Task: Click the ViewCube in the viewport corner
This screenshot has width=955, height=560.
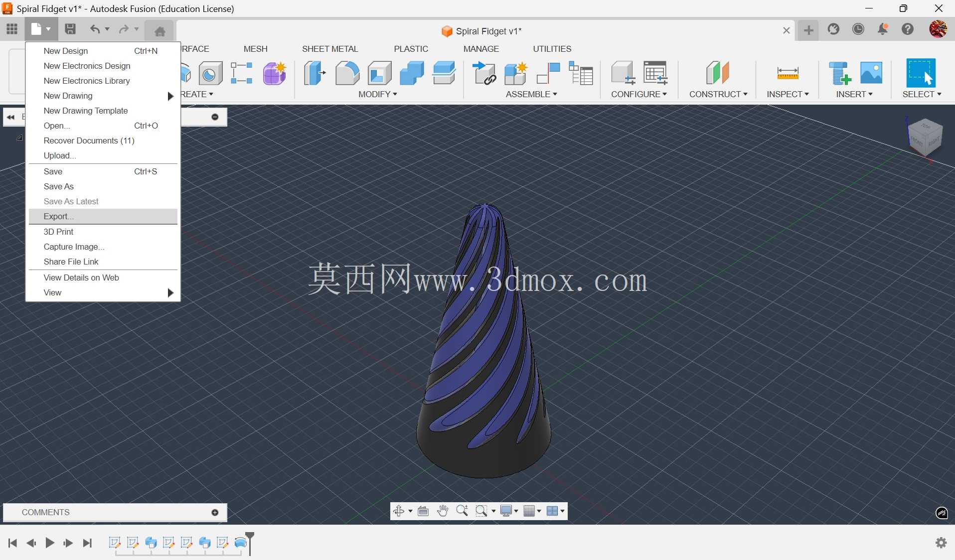Action: click(925, 137)
